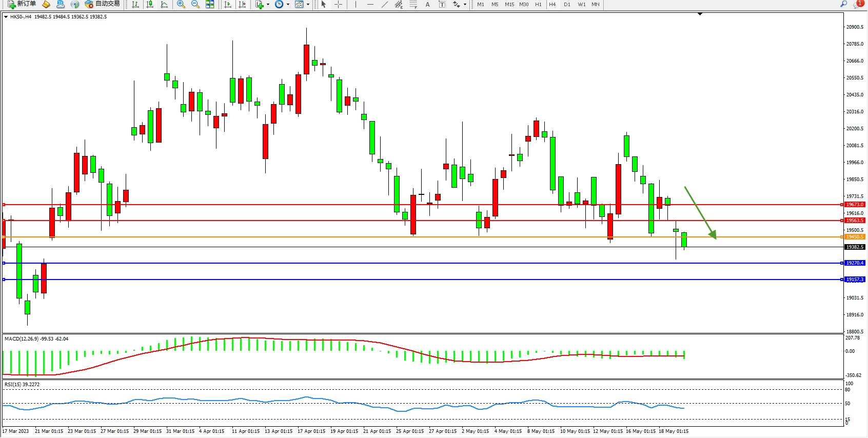Screen dimensions: 868x438
Task: Switch to the M15 timeframe
Action: (x=509, y=4)
